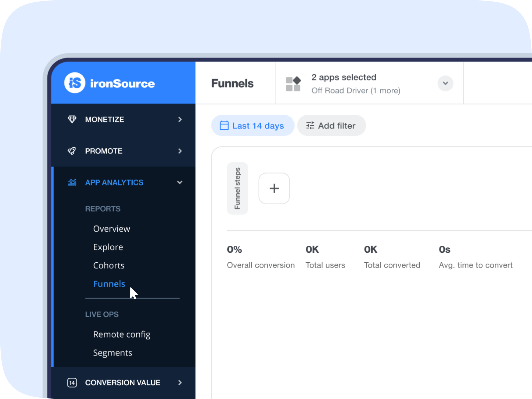Open the Overview report
The height and width of the screenshot is (399, 532).
click(x=112, y=229)
